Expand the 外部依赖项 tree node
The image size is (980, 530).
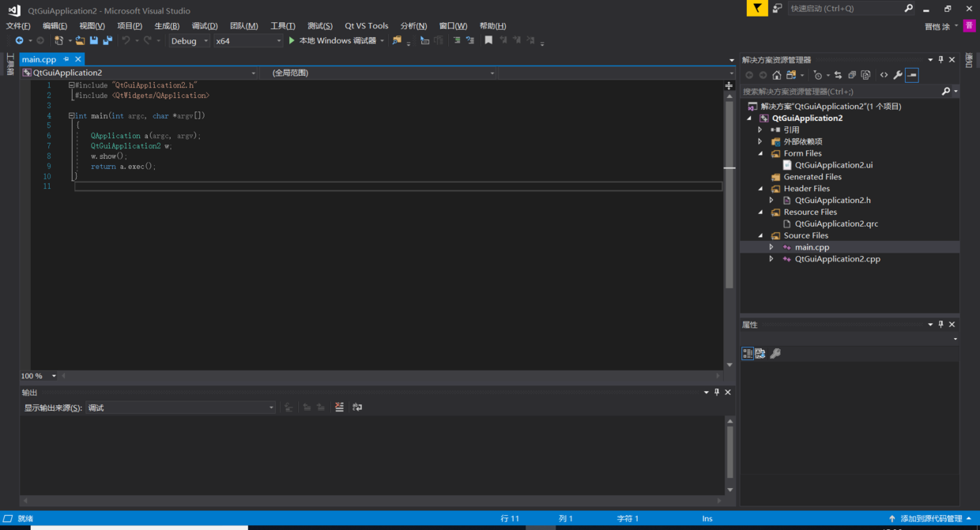tap(760, 141)
